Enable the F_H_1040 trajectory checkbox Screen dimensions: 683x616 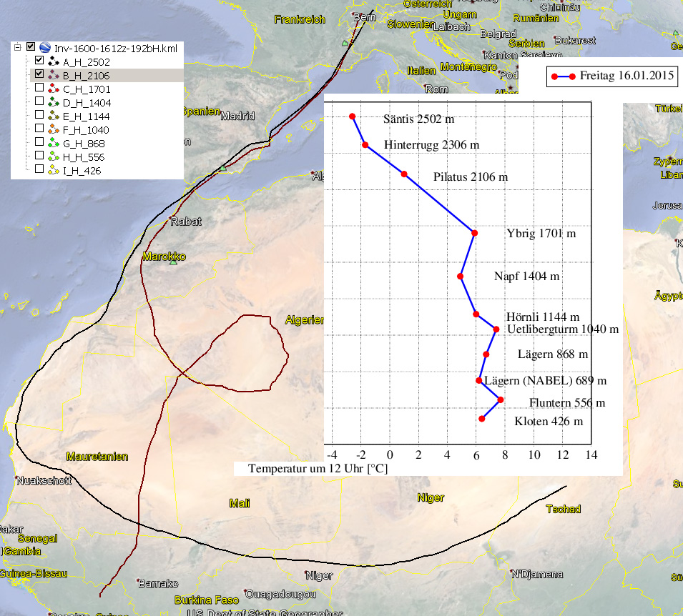click(39, 128)
